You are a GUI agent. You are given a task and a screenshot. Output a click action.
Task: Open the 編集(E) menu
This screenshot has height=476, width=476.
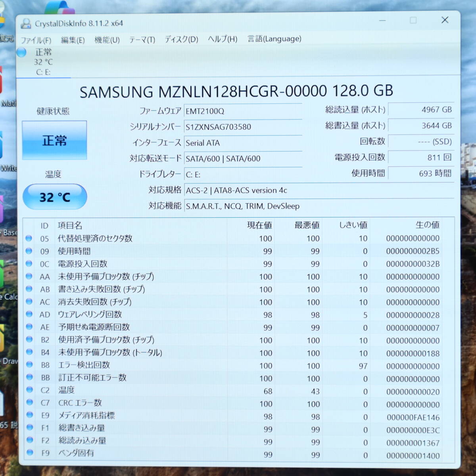73,40
